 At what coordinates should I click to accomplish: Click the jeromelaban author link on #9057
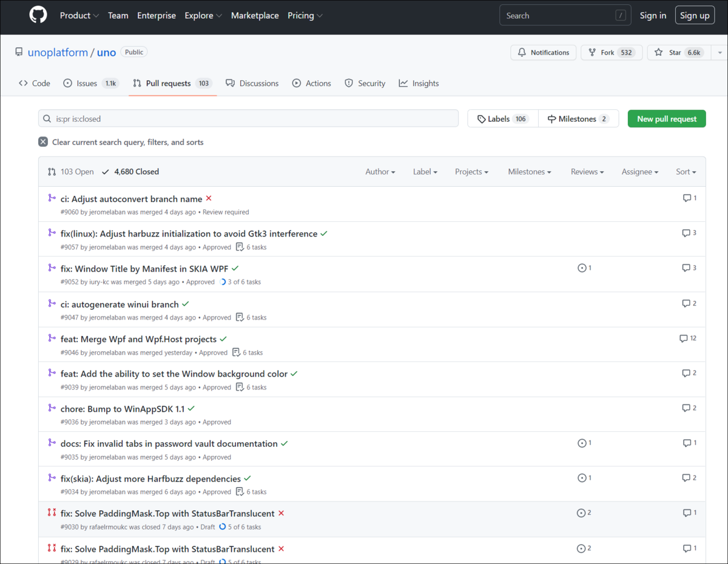pyautogui.click(x=107, y=247)
